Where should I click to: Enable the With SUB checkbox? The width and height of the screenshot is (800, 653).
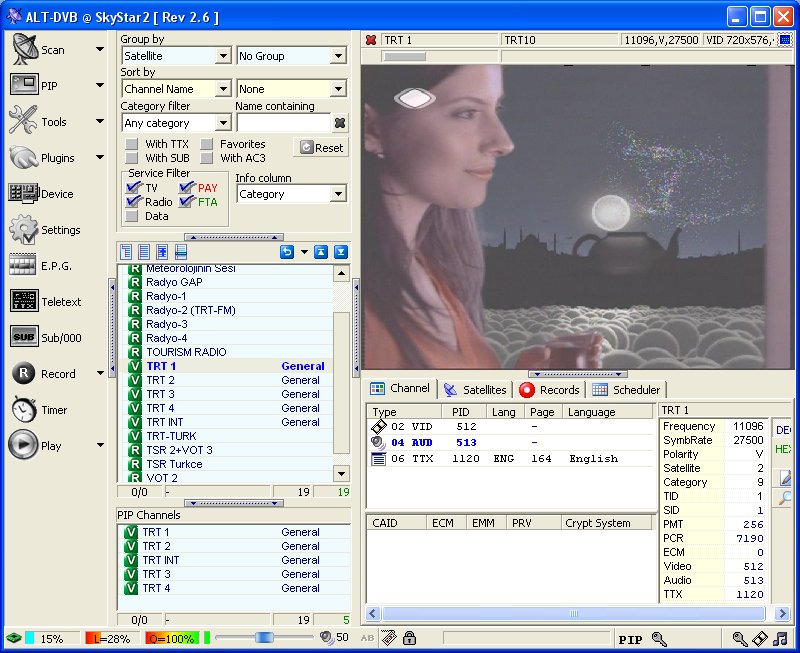point(132,158)
